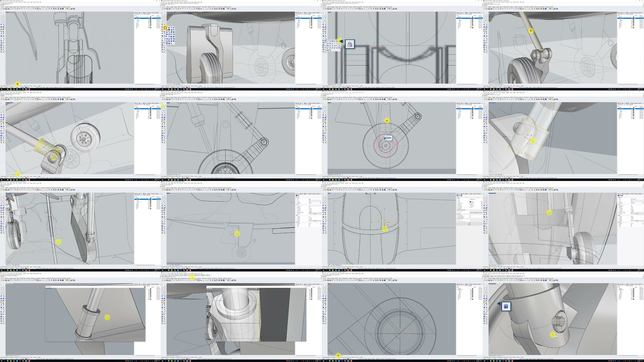Close the floating strut Rhino Viewport window

point(145,287)
